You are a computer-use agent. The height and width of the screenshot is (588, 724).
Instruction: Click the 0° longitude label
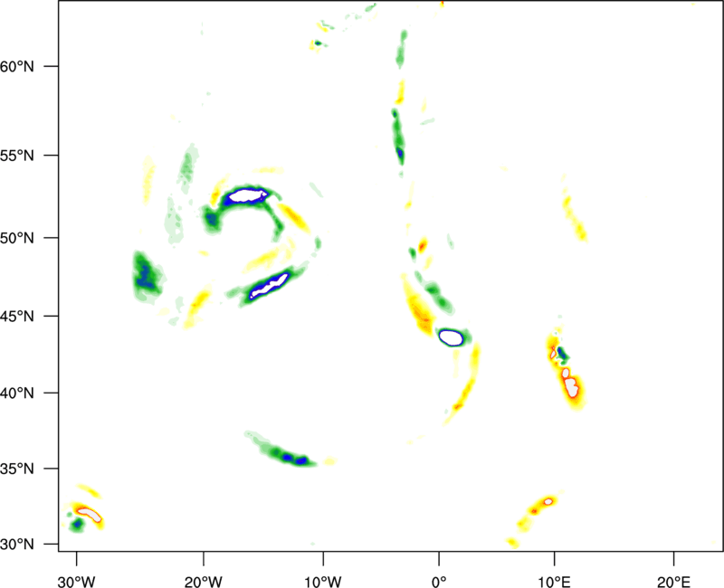(439, 582)
